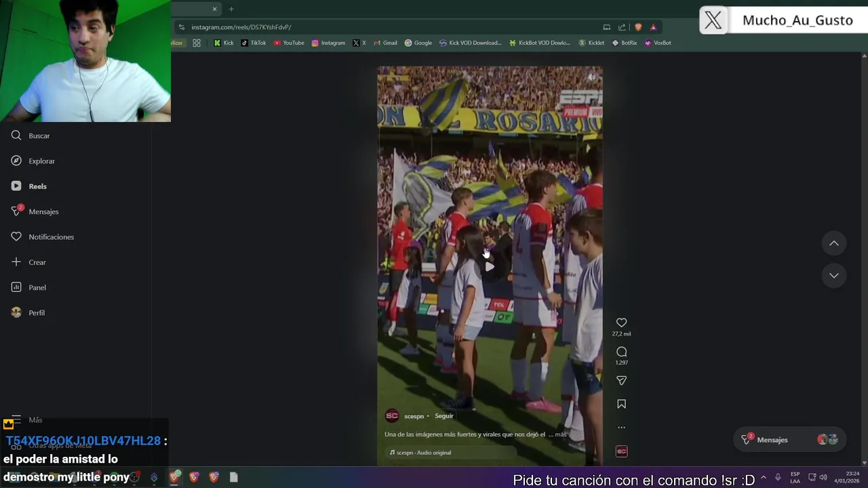The width and height of the screenshot is (868, 488).
Task: Show hidden tray icons with taskbar chevron
Action: point(763,477)
